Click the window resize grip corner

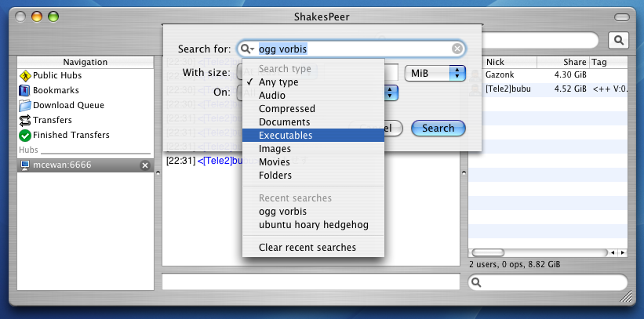pos(626,297)
